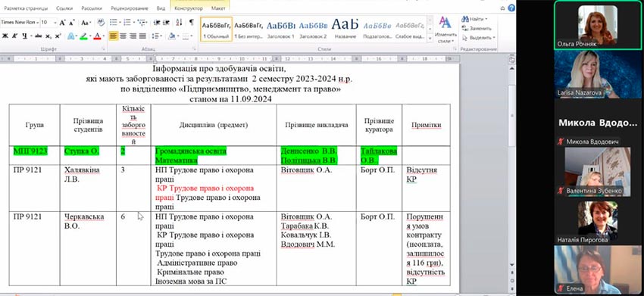Open the font name dropdown Times New Roman
This screenshot has height=296, width=644.
(x=37, y=23)
